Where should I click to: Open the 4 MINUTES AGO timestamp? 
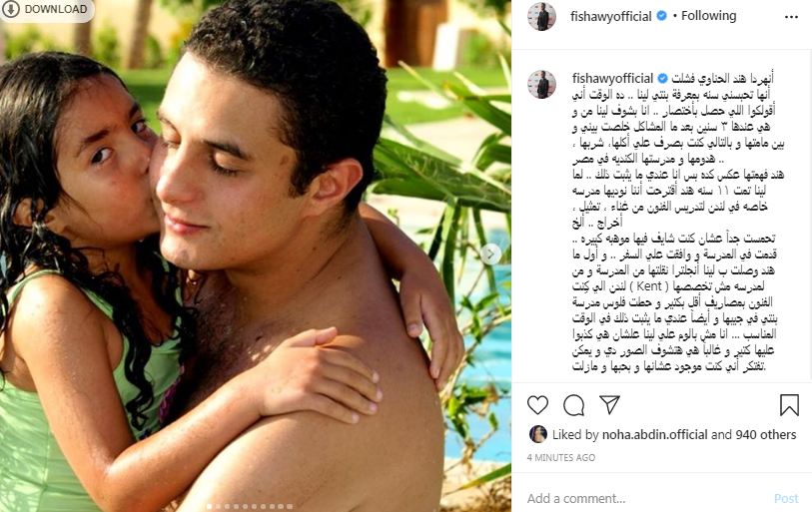click(561, 458)
